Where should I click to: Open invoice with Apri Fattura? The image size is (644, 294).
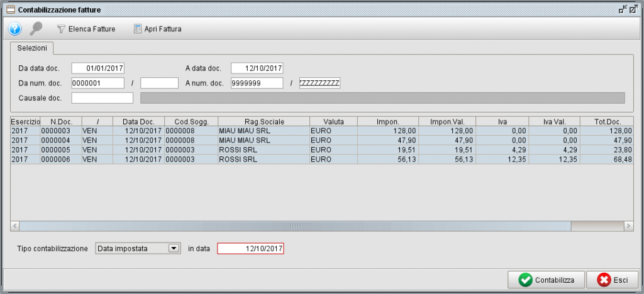coord(157,29)
